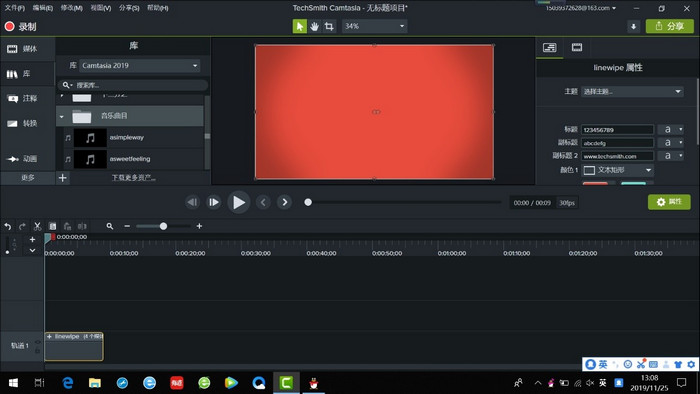
Task: Toggle visibility of 轨道 1
Action: pyautogui.click(x=38, y=342)
